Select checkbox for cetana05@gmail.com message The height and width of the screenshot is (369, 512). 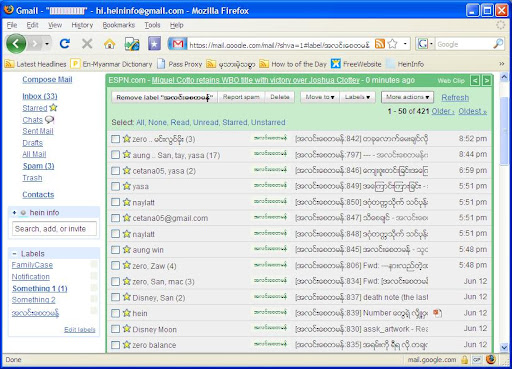click(x=115, y=218)
